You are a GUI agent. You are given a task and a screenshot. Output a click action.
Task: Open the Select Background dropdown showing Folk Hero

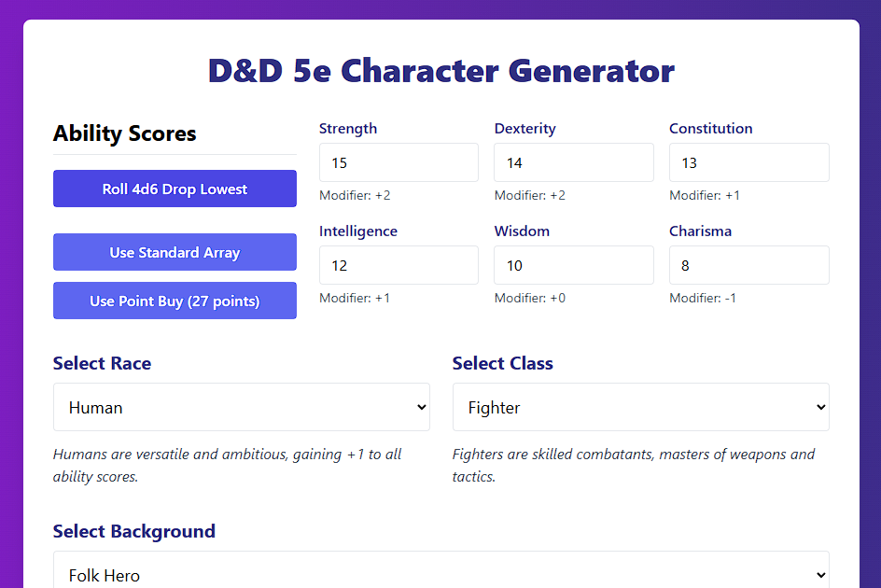[441, 572]
